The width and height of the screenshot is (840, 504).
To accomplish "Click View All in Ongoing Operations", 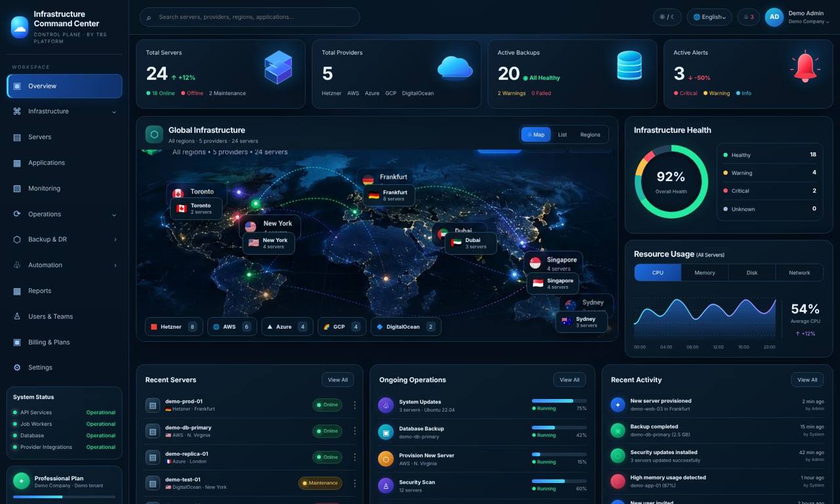I will tap(570, 380).
